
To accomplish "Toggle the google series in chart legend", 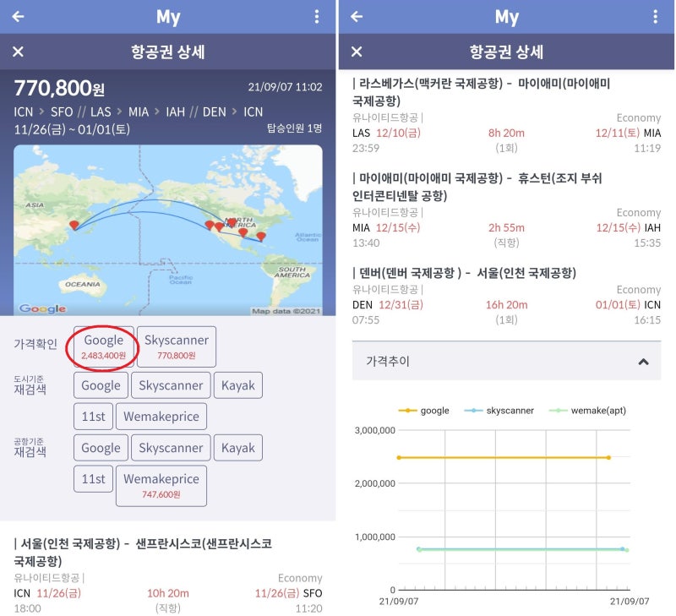I will (423, 411).
